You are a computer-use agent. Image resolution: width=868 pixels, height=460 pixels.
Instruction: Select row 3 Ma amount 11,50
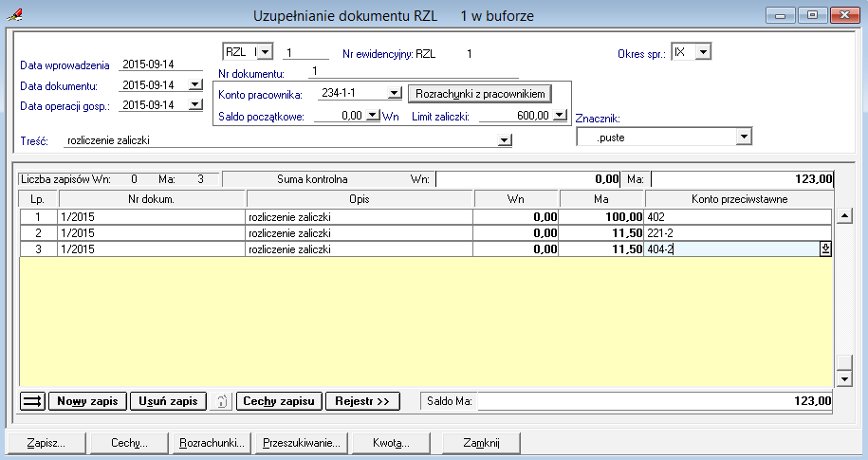601,249
